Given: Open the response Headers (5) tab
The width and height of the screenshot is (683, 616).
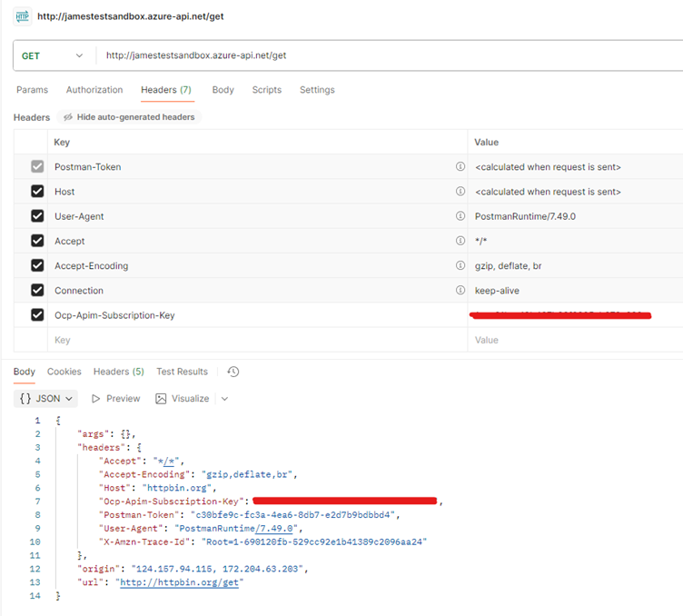Looking at the screenshot, I should pos(118,372).
